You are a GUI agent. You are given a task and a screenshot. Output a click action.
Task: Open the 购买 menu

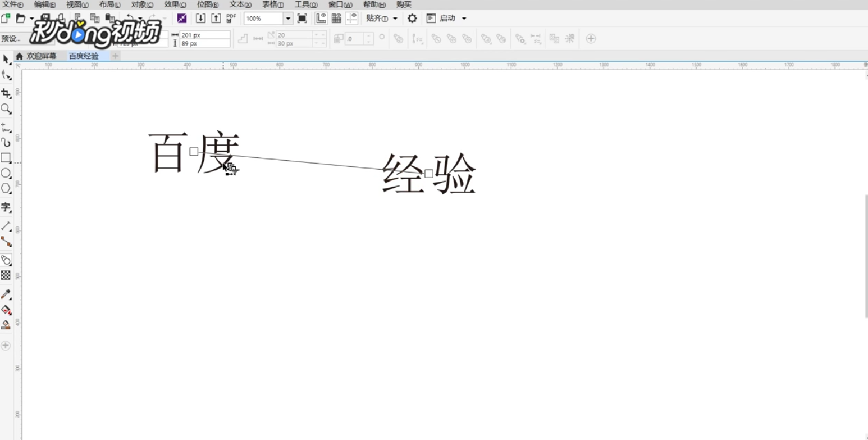[x=404, y=4]
